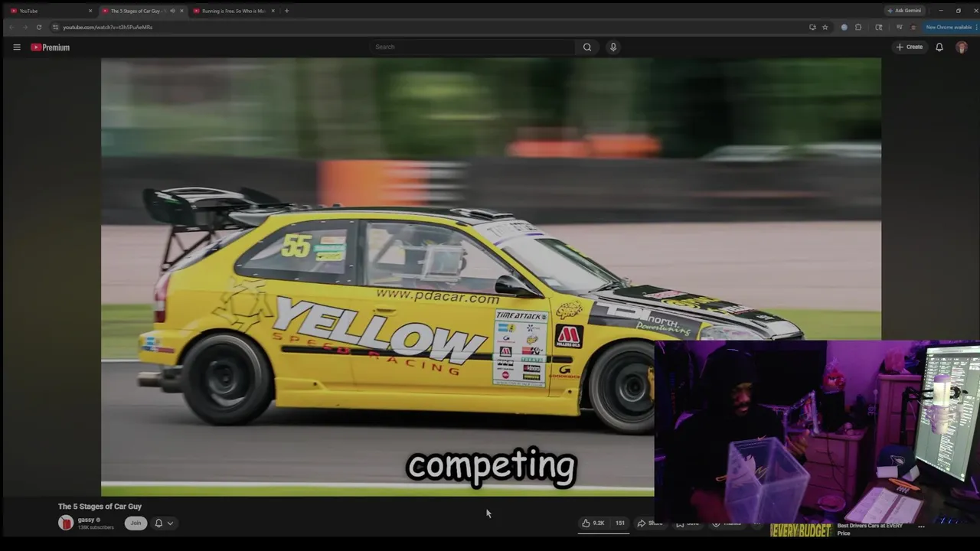Expand the subscription options chevron
Screen dimensions: 980x551
(170, 523)
